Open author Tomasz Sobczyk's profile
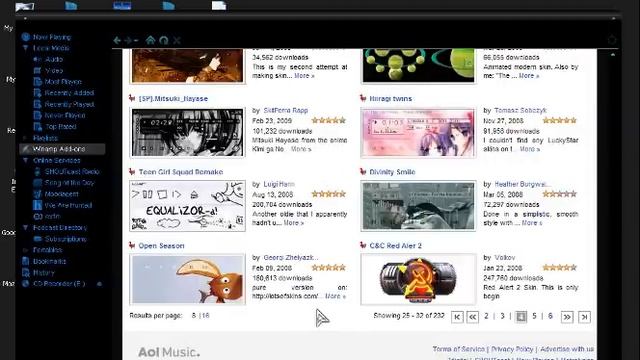This screenshot has width=640, height=360. point(520,111)
